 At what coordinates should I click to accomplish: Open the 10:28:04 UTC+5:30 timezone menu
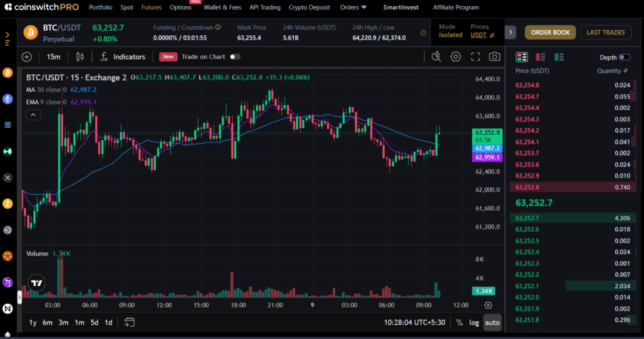(415, 323)
